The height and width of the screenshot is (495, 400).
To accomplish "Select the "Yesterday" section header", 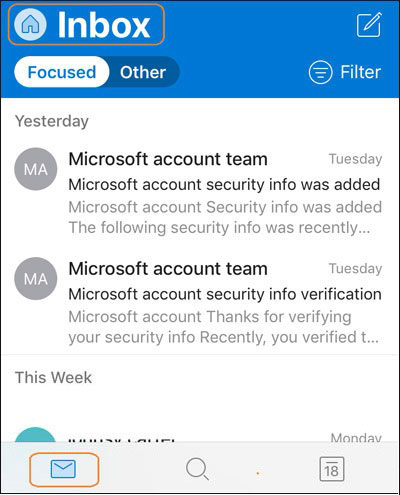I will 52,121.
